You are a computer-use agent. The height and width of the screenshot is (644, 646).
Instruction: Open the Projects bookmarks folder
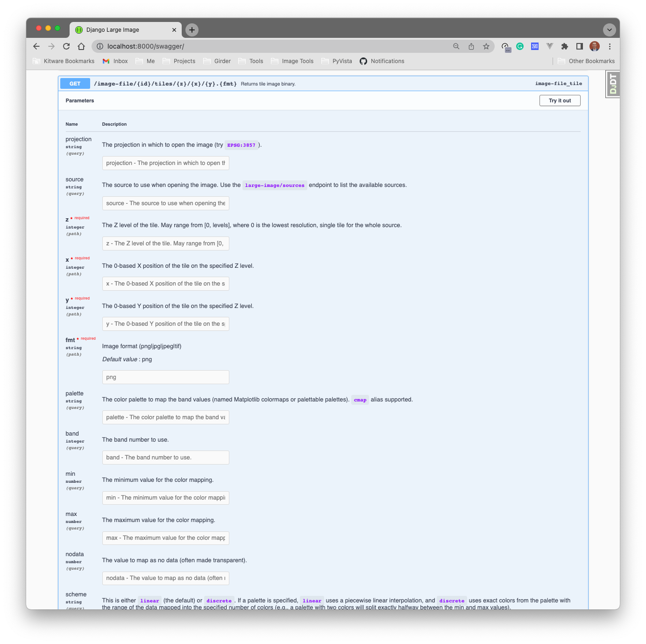[x=179, y=61]
